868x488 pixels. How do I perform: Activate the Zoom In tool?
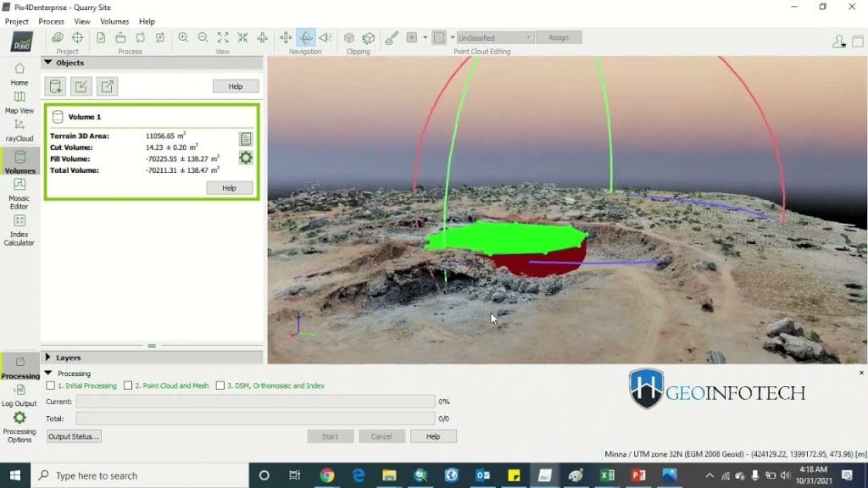coord(183,37)
